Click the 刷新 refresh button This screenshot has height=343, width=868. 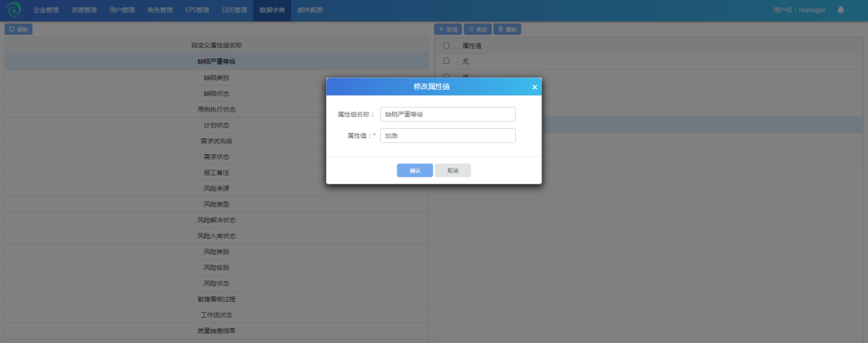click(x=18, y=29)
